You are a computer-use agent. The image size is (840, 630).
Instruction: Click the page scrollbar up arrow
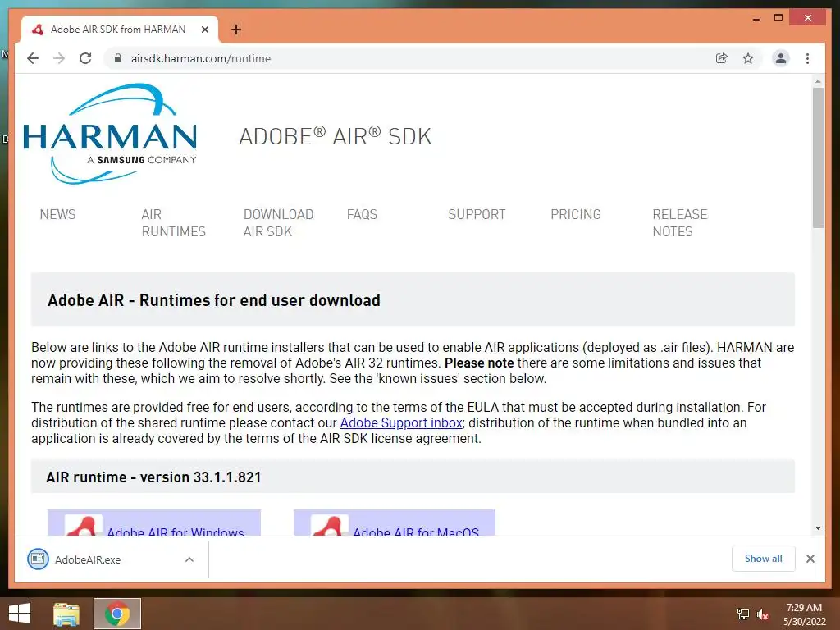[818, 81]
